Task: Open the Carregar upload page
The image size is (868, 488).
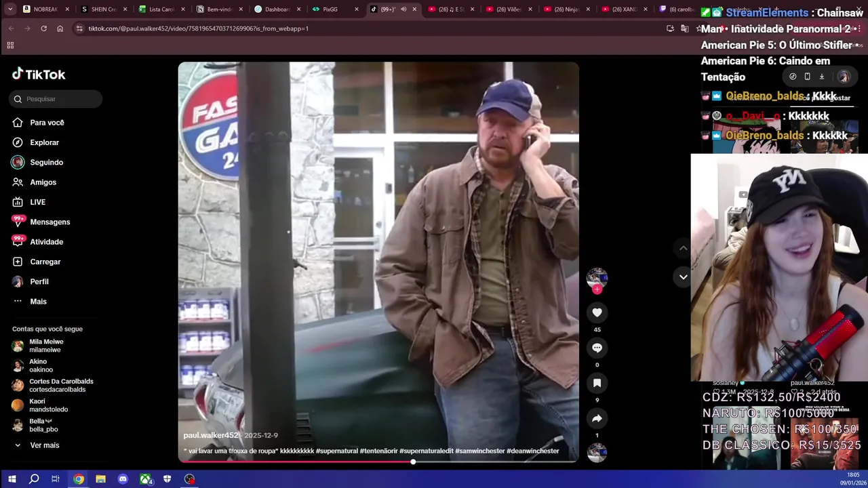Action: coord(36,262)
